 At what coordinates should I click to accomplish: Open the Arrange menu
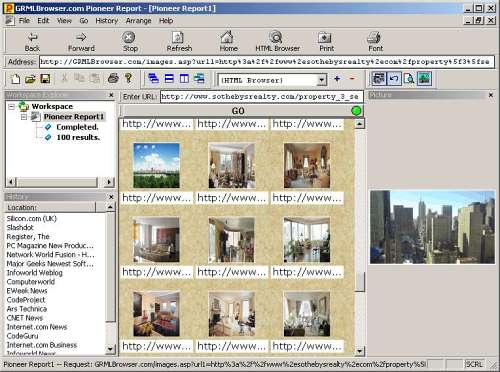pos(138,21)
